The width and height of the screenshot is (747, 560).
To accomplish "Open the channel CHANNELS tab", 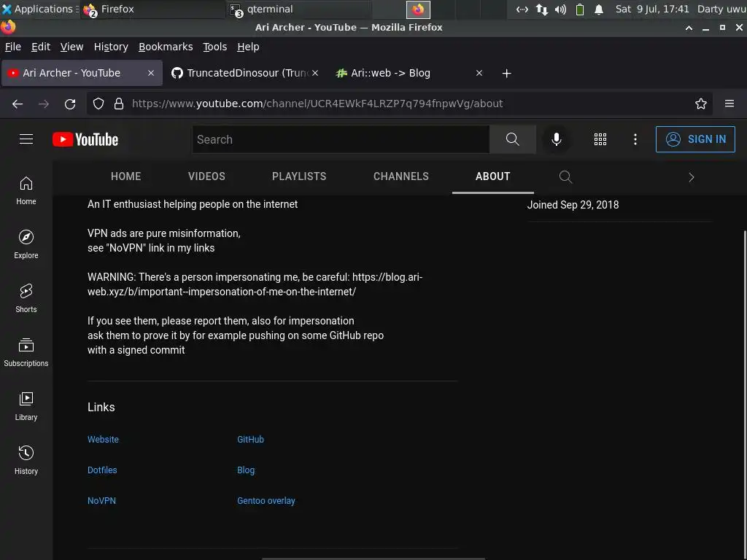I will (401, 176).
